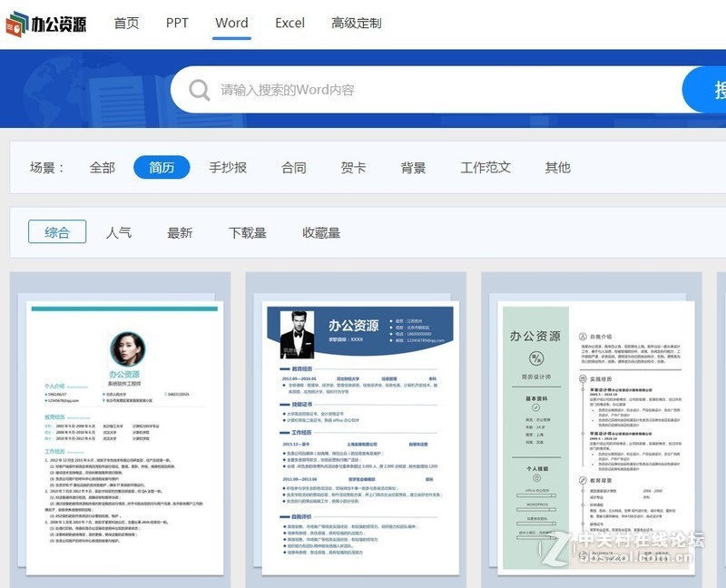726x588 pixels.
Task: Sort results by 最新
Action: coord(181,232)
